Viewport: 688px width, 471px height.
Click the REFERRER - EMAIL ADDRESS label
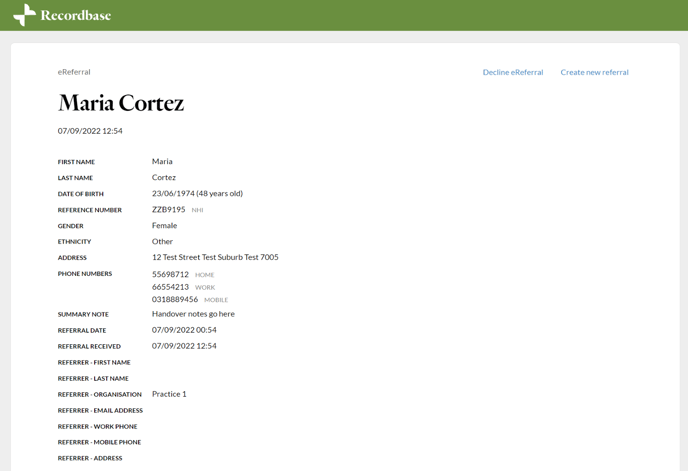point(100,411)
